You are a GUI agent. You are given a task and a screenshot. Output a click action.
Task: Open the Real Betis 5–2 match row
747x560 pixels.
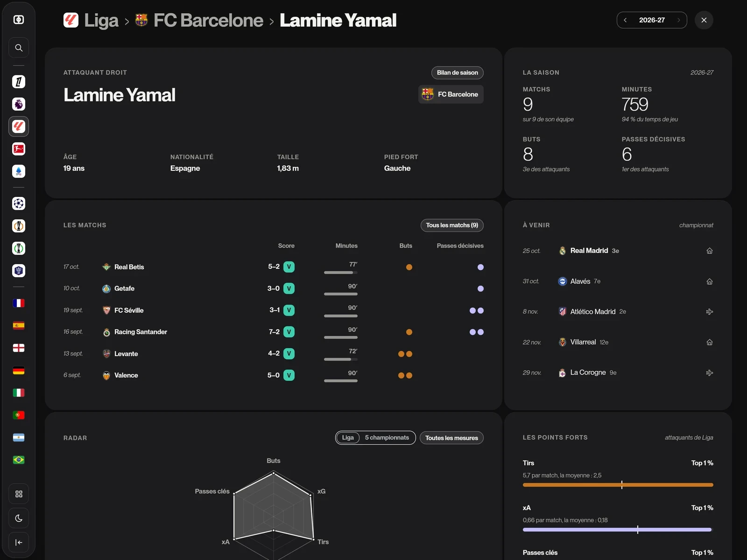click(x=274, y=267)
